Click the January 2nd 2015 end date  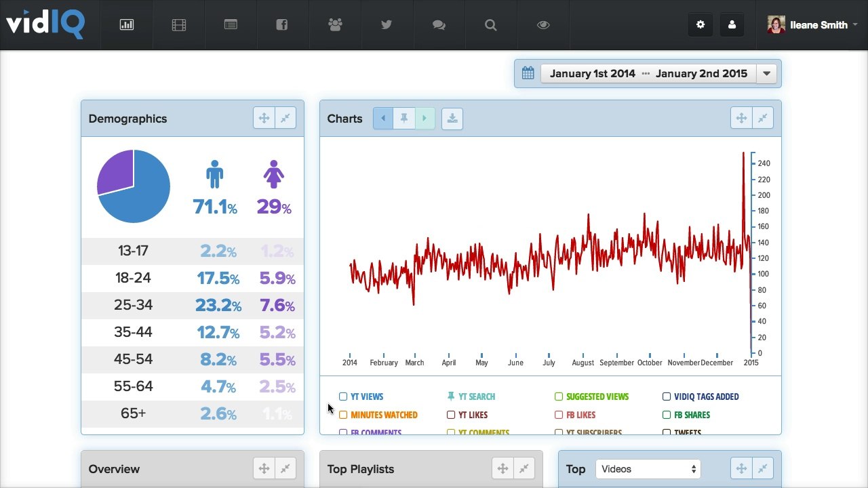point(701,73)
